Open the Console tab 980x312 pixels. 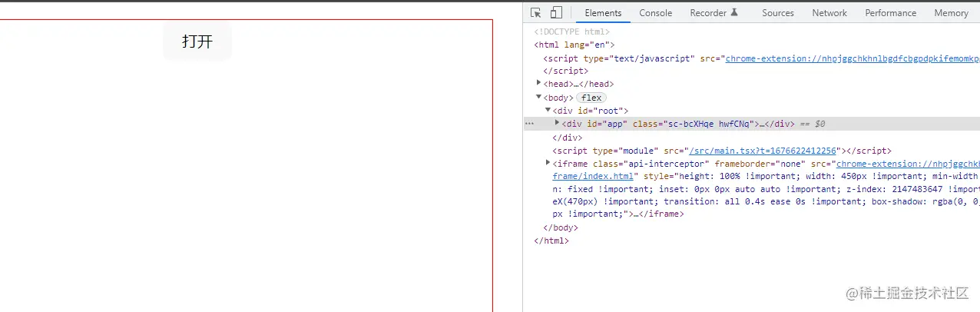coord(656,13)
